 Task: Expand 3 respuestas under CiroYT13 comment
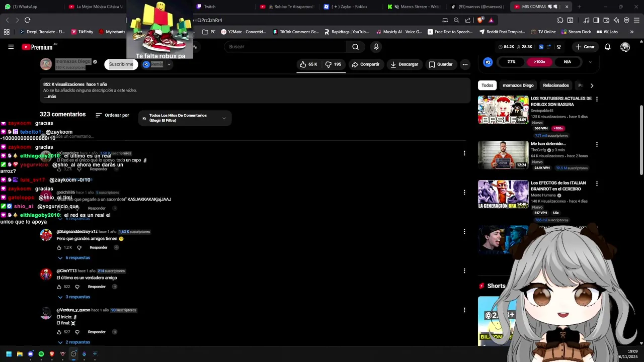74,297
